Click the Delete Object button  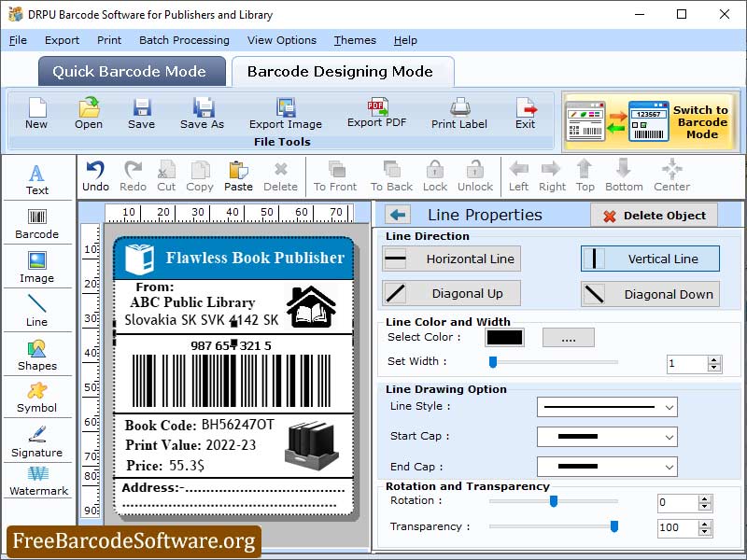[x=655, y=216]
